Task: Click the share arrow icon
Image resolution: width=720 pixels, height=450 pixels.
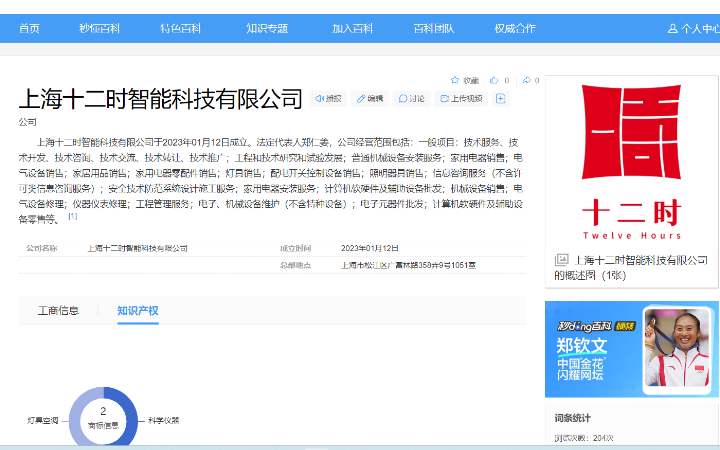Action: pos(525,80)
